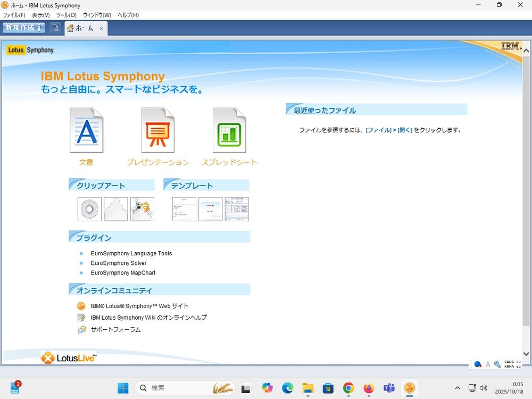
Task: Click the IME tools wrench icon
Action: coord(497,364)
